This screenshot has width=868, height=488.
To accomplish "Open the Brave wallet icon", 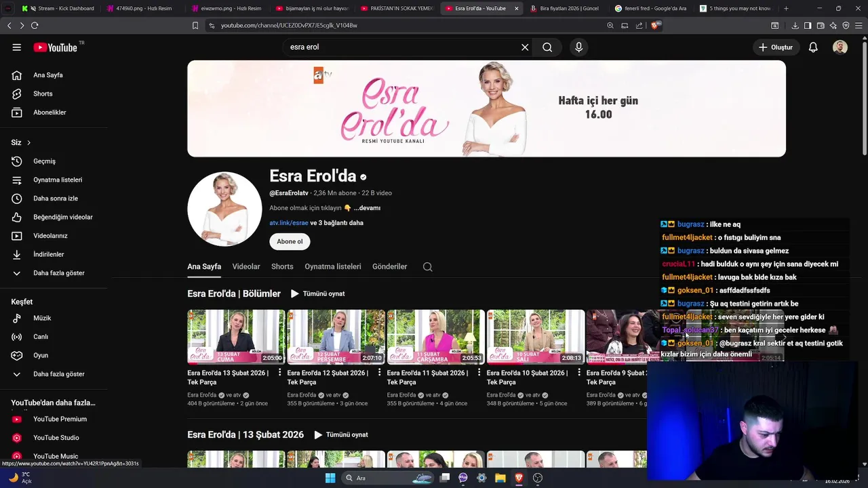I will tap(821, 26).
